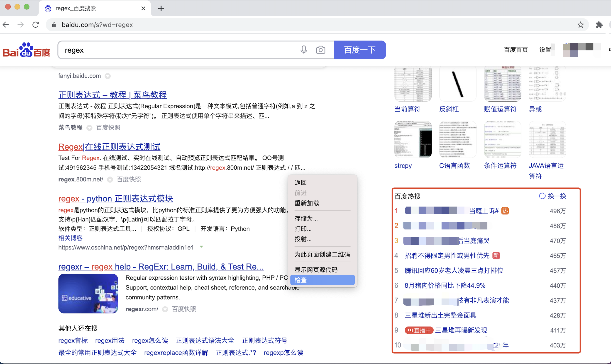The height and width of the screenshot is (364, 611).
Task: Expand the green arrow after the oschina URL
Action: (201, 247)
